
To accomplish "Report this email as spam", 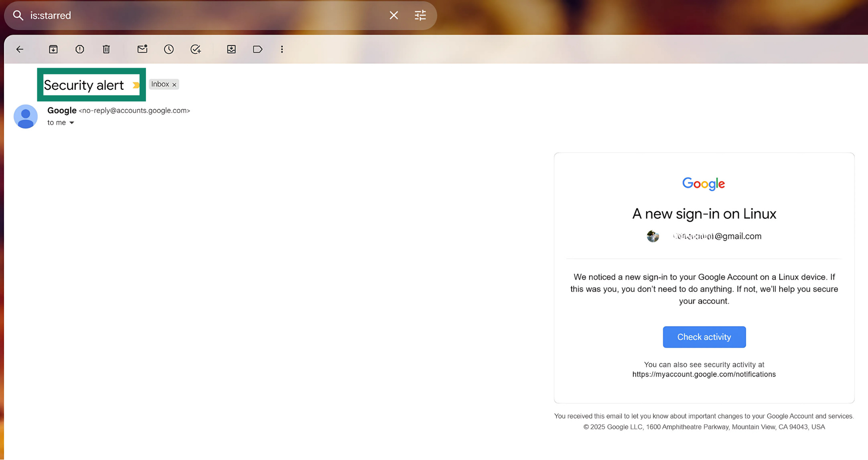I will [x=80, y=49].
